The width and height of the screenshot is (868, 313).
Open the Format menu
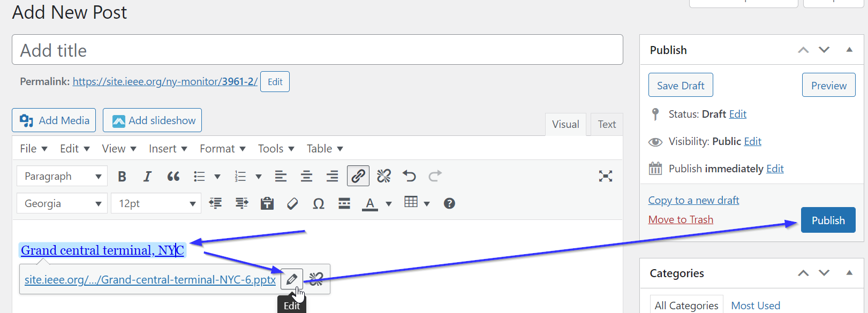(x=222, y=149)
